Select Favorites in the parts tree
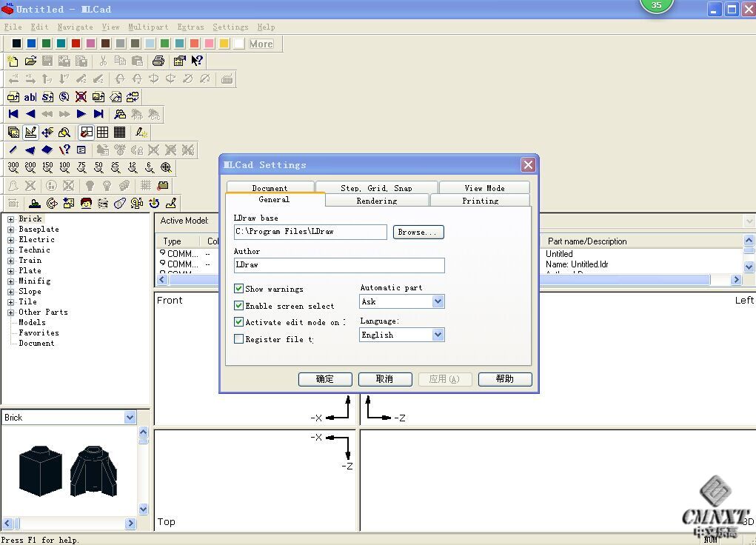Viewport: 756px width, 545px height. pyautogui.click(x=39, y=332)
